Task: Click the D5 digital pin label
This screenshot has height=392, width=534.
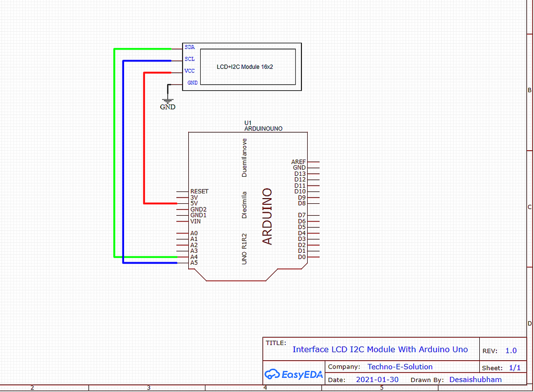Action: click(x=302, y=227)
